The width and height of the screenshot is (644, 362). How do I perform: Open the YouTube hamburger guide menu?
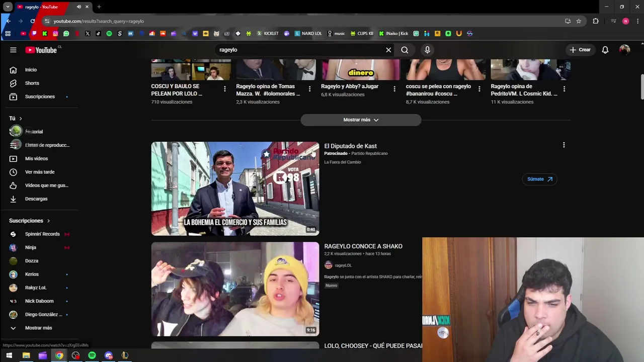[x=13, y=50]
